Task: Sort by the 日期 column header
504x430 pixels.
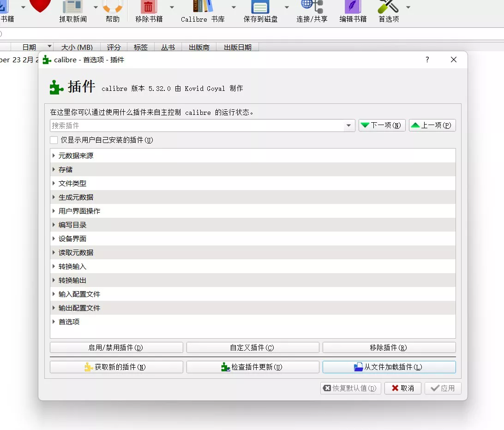Action: tap(32, 47)
